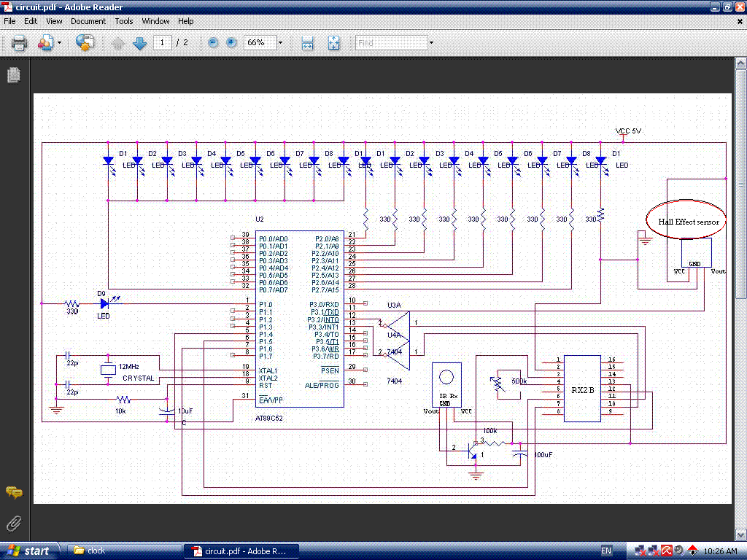Screen dimensions: 747x560
Task: Click the 'U3A' inverter label
Action: 394,306
